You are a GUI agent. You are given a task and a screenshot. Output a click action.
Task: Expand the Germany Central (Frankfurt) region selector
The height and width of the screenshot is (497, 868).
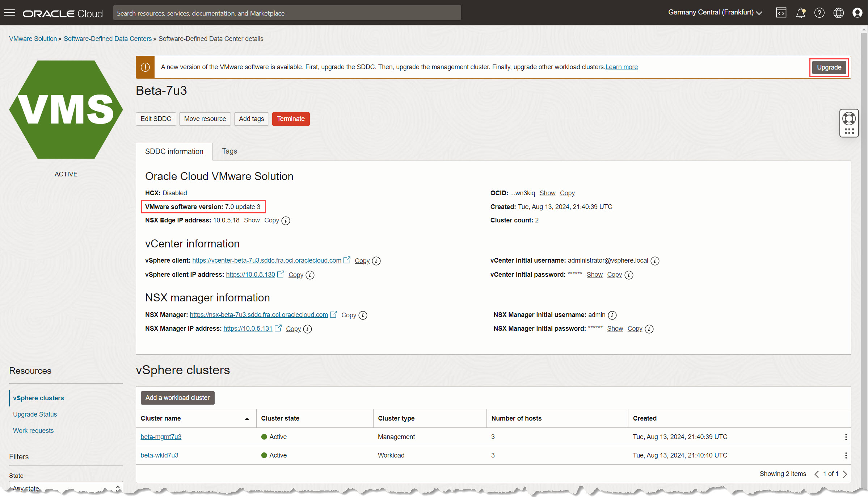tap(715, 13)
